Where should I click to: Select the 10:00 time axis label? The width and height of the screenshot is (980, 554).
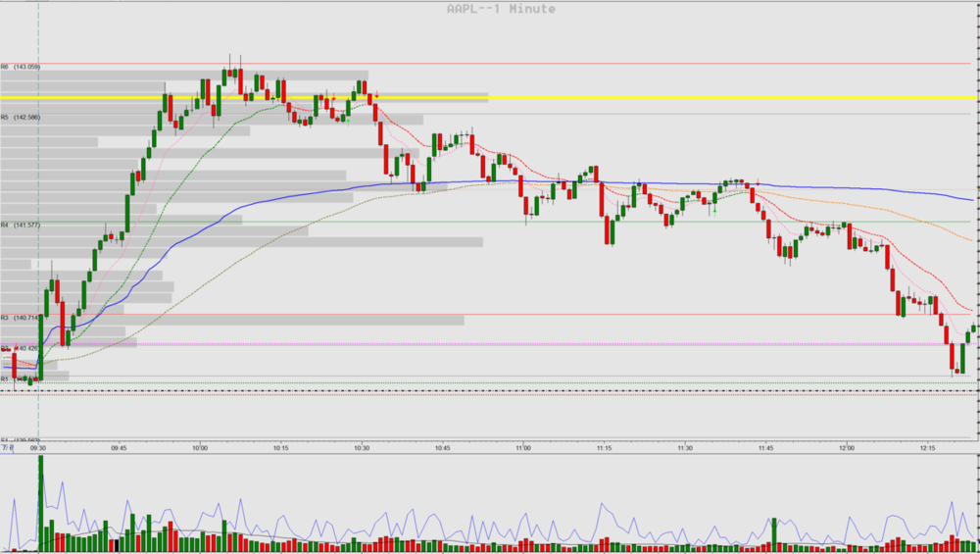pyautogui.click(x=199, y=447)
